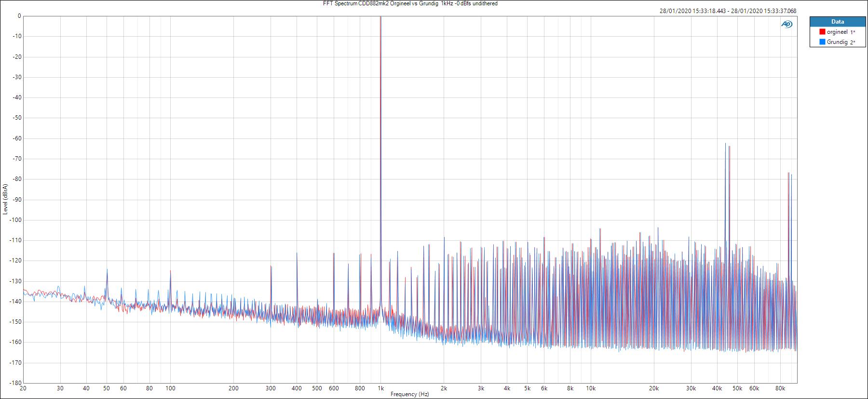Click the 100 tick label on frequency axis
The height and width of the screenshot is (399, 868).
pos(170,388)
